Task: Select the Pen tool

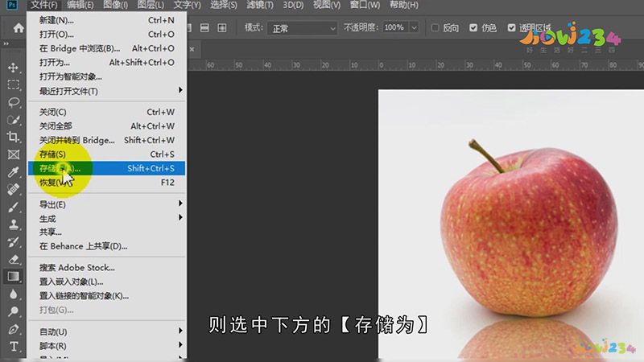Action: click(13, 329)
